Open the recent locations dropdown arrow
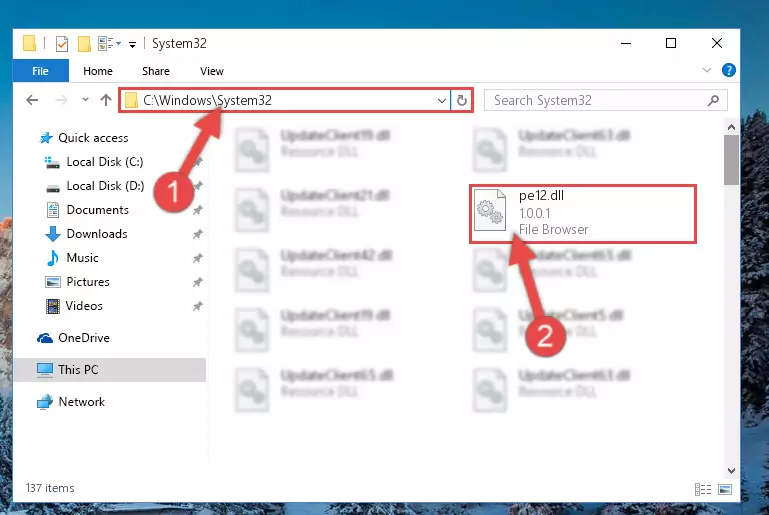 (85, 100)
